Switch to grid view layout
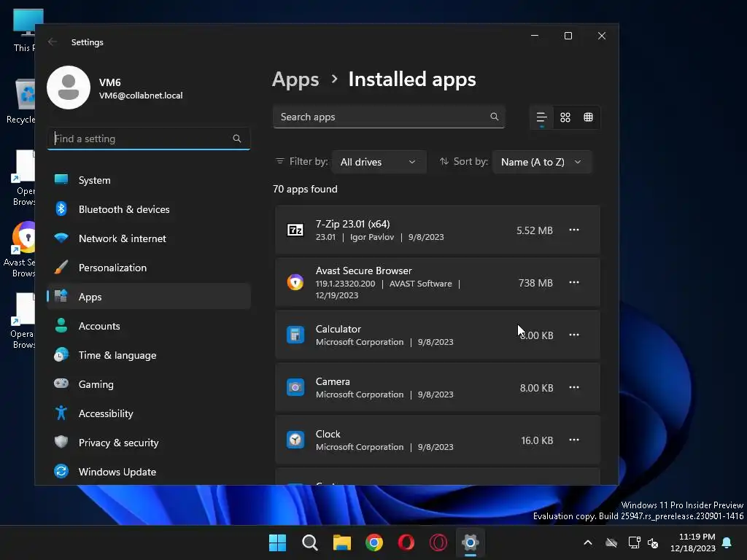Viewport: 747px width, 560px height. (x=565, y=117)
